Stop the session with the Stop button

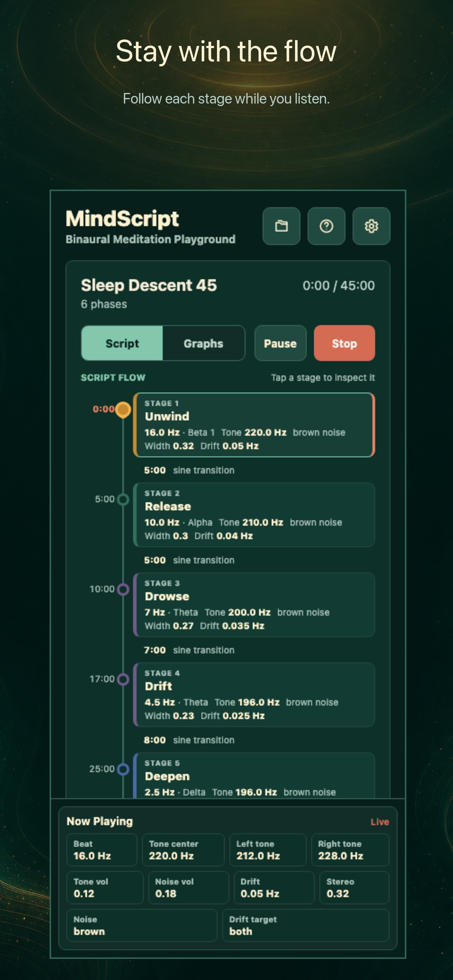pos(345,343)
